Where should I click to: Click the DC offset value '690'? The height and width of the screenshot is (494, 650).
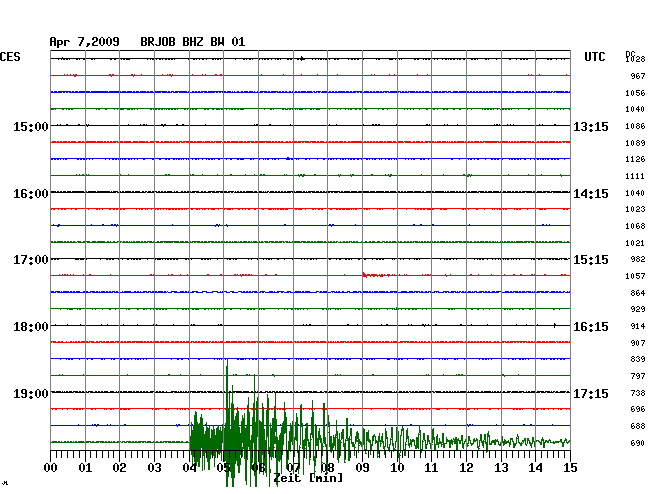coord(638,443)
